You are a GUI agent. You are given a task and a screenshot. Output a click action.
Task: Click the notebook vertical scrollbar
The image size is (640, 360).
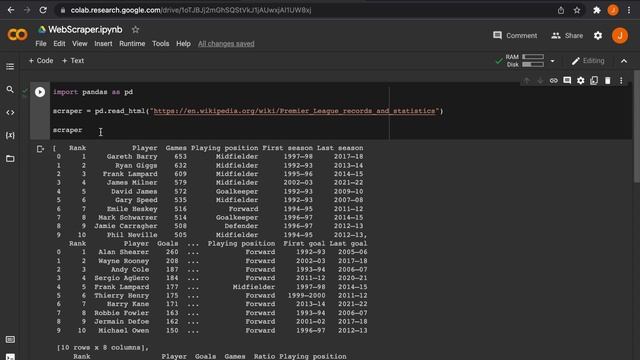click(637, 127)
